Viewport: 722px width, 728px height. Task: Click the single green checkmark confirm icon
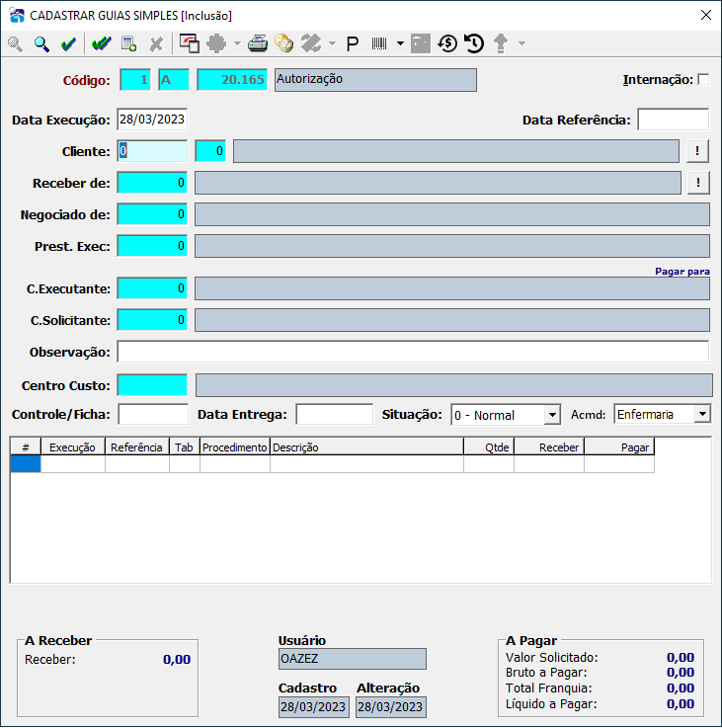[x=68, y=44]
